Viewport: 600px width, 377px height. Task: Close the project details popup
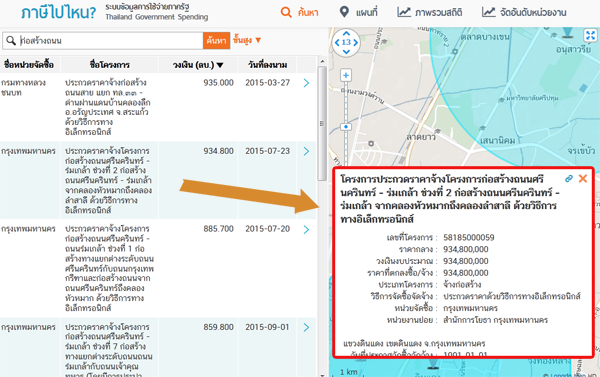point(583,178)
